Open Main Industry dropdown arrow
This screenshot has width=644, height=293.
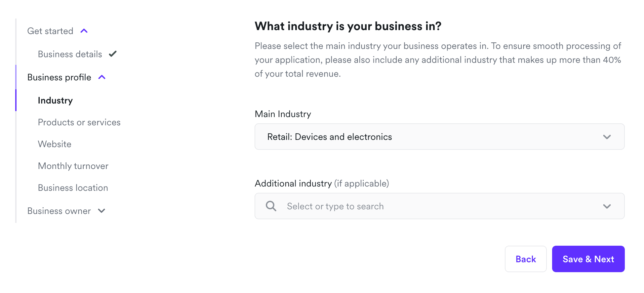[x=607, y=137]
